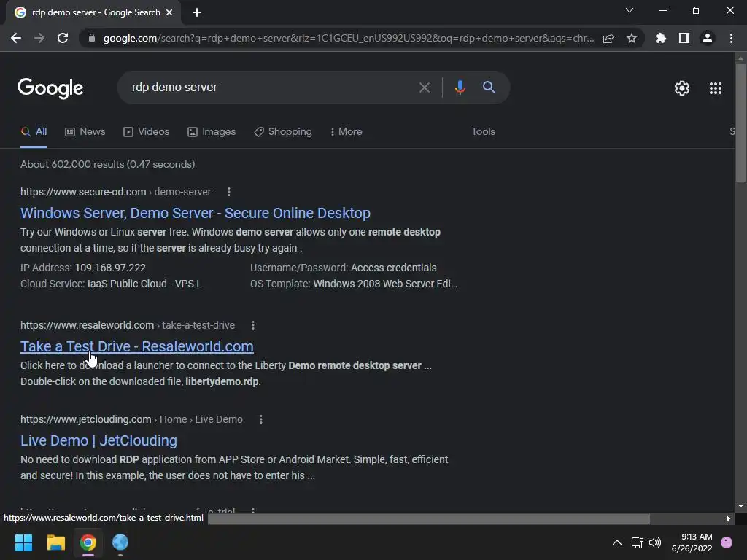
Task: Open three-dot menu for secure-od.com result
Action: click(229, 192)
